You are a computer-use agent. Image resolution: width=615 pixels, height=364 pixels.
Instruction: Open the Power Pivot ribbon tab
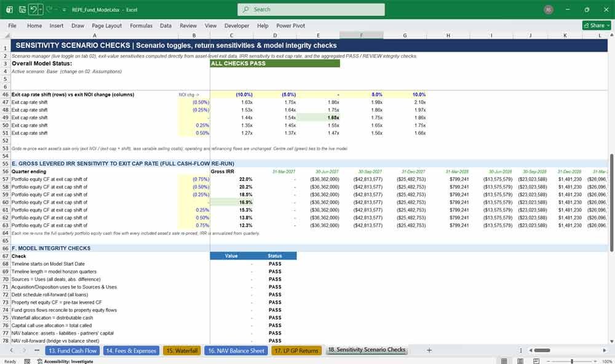tap(290, 25)
